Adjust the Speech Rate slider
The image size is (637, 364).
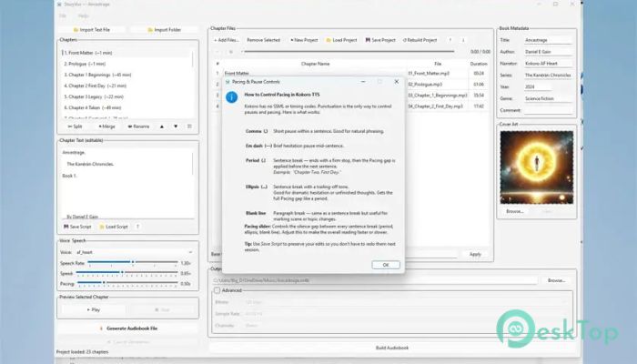133,263
